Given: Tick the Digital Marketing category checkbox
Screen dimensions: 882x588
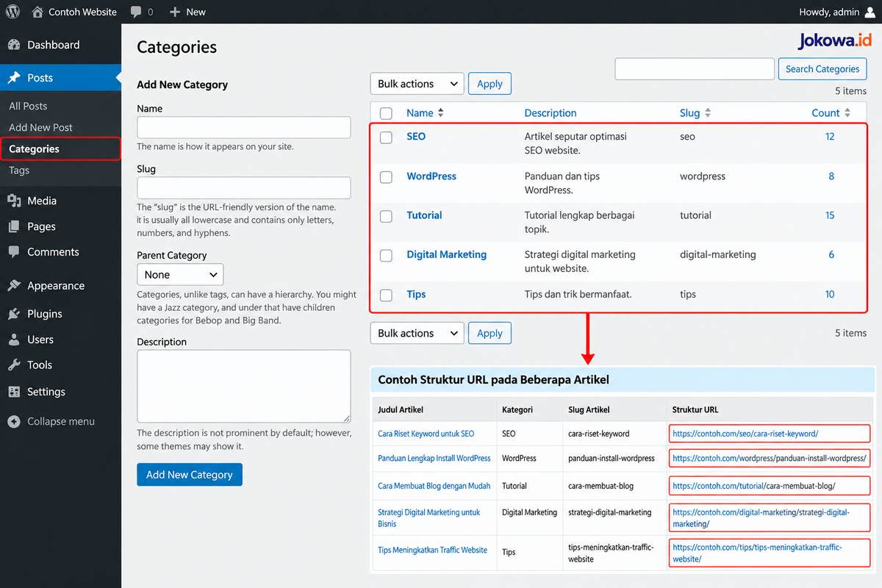Looking at the screenshot, I should [386, 256].
